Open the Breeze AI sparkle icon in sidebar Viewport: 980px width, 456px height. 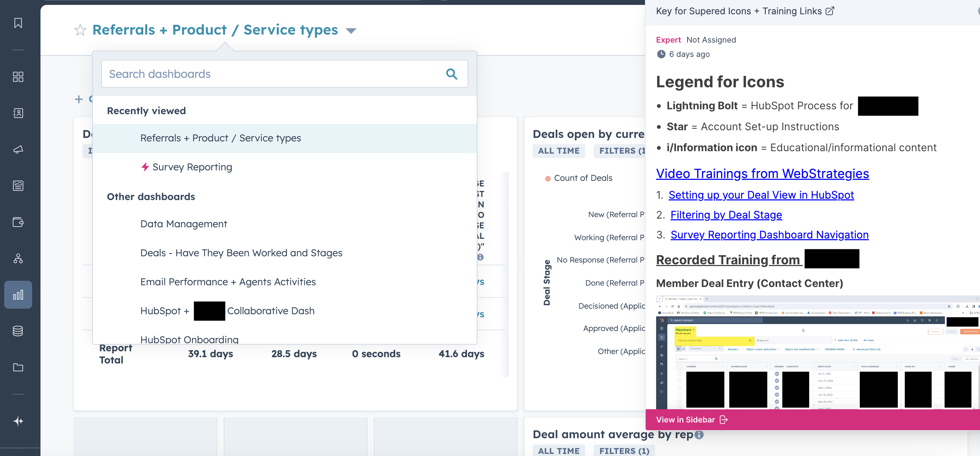tap(18, 421)
